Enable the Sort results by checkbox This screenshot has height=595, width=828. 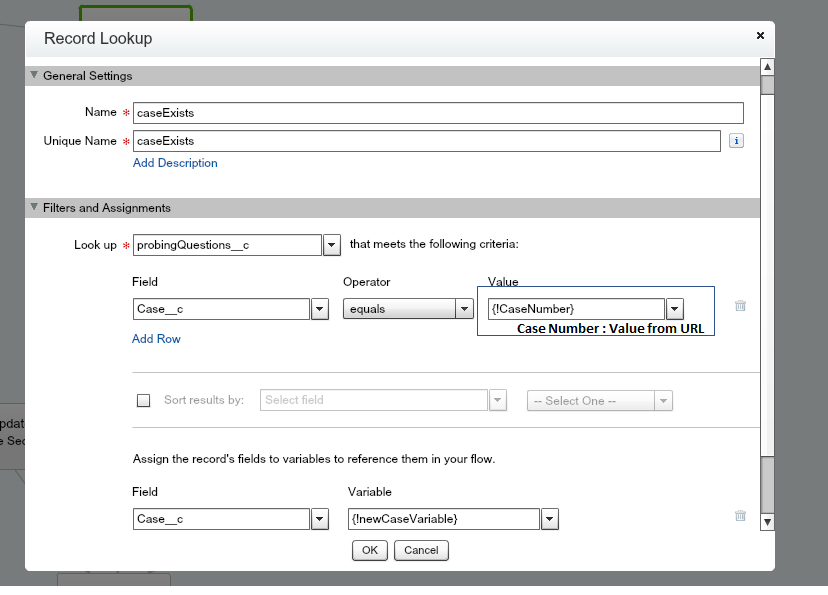144,401
